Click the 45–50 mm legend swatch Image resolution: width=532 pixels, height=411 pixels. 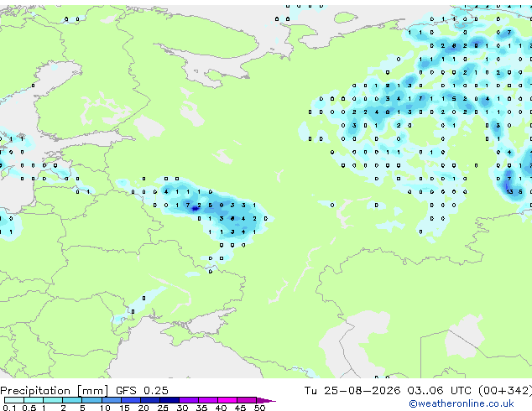247,400
